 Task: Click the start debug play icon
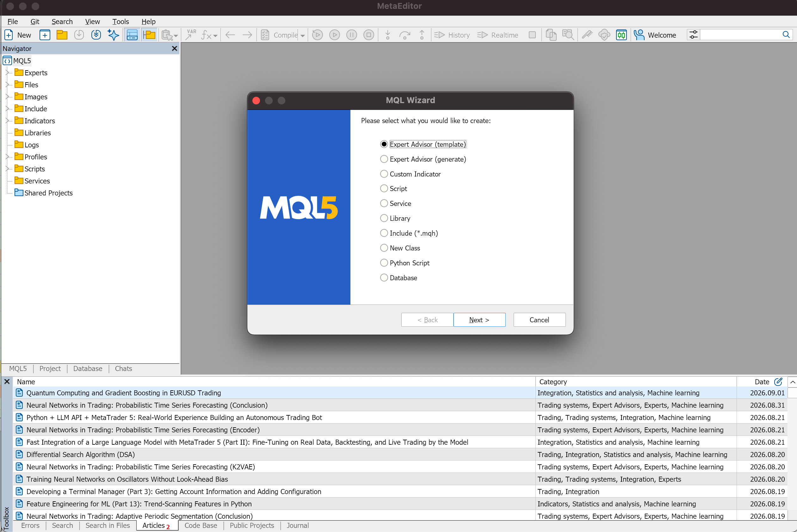335,35
